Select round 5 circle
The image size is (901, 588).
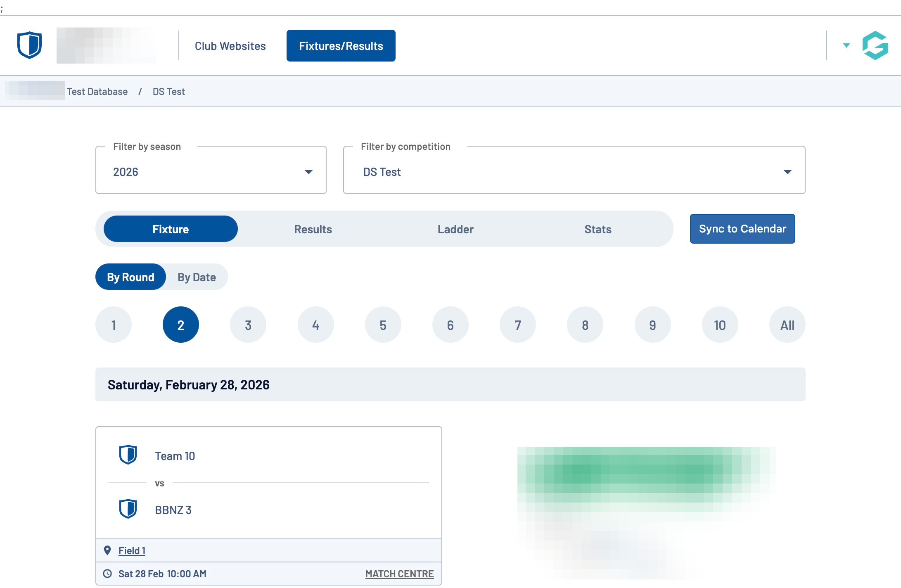383,325
